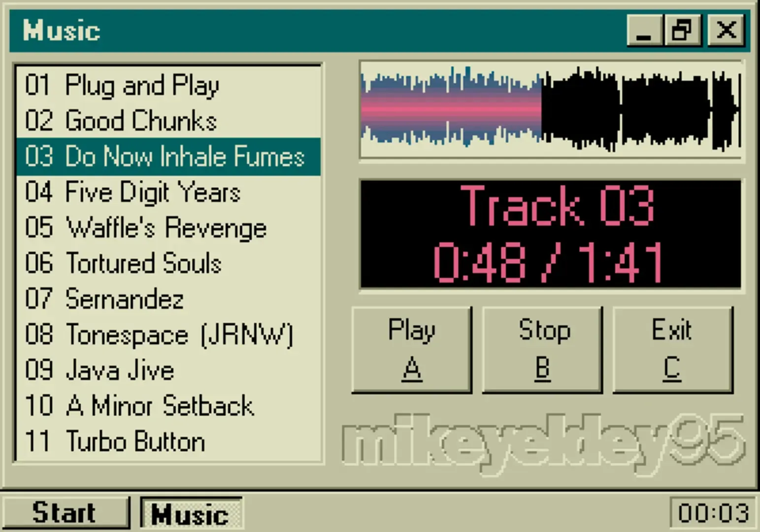
Task: Choose the Good Chunks track
Action: 121,121
